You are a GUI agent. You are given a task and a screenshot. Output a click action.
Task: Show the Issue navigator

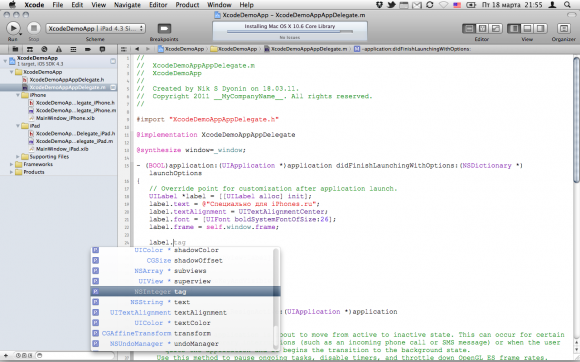pyautogui.click(x=59, y=49)
